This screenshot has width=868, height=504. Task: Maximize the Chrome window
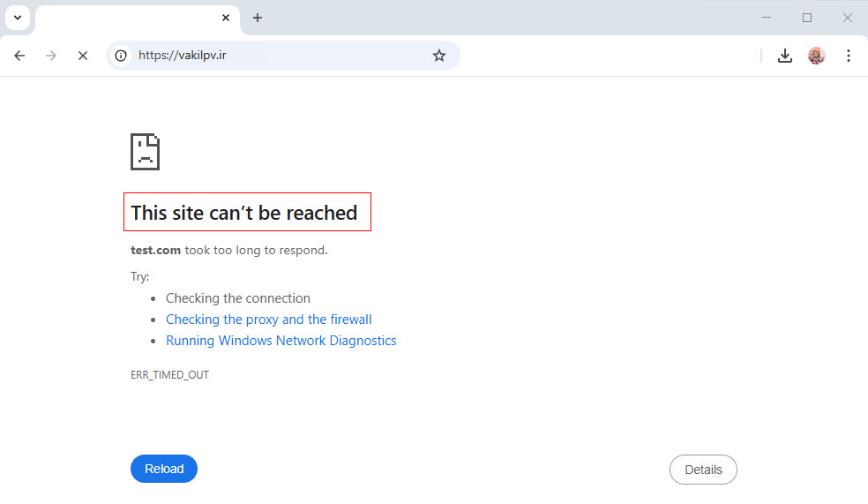click(x=806, y=18)
